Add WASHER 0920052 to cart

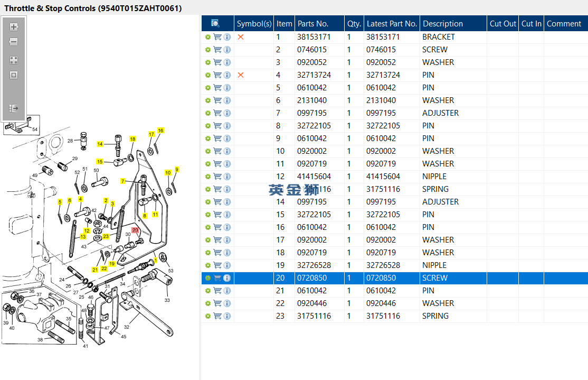(217, 62)
